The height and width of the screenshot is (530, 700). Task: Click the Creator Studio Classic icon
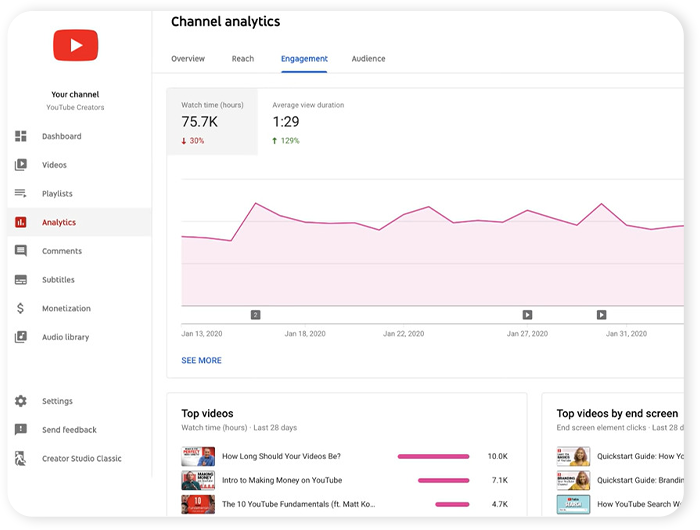[x=21, y=458]
